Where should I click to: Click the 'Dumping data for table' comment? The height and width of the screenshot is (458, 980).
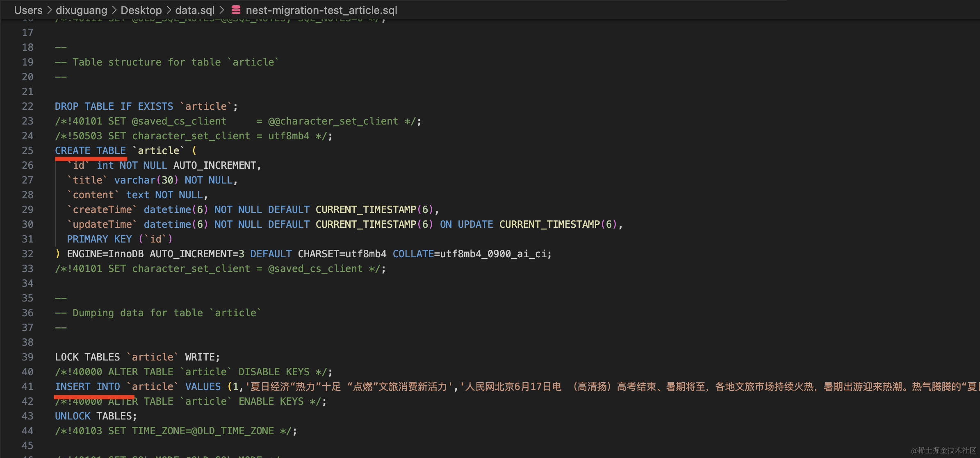(158, 313)
